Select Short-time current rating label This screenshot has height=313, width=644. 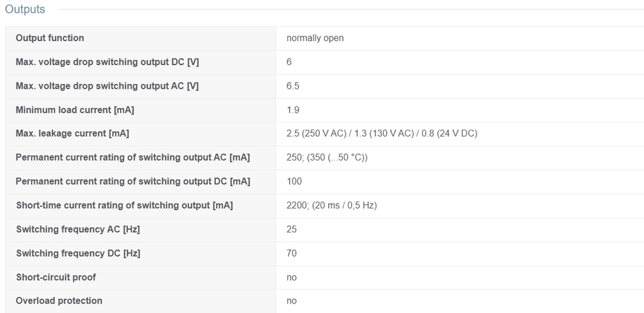pos(125,206)
